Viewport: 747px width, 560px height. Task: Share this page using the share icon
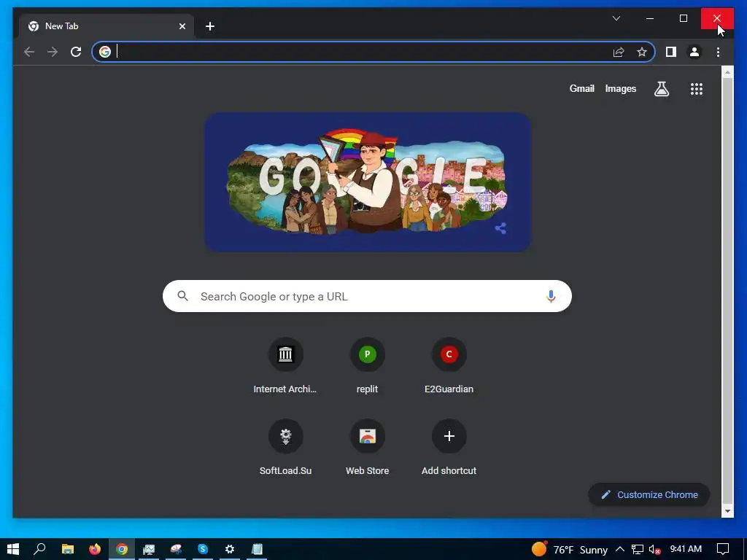(619, 52)
